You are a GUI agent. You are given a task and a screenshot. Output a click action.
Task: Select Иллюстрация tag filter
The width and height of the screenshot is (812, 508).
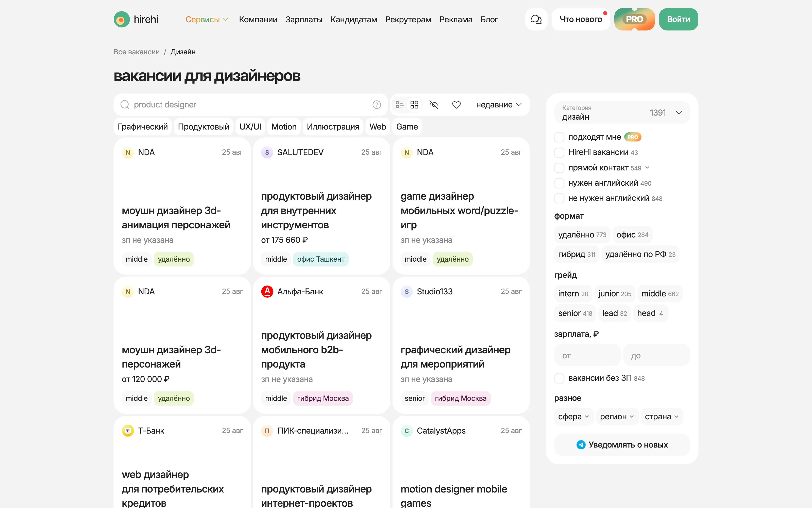point(333,127)
